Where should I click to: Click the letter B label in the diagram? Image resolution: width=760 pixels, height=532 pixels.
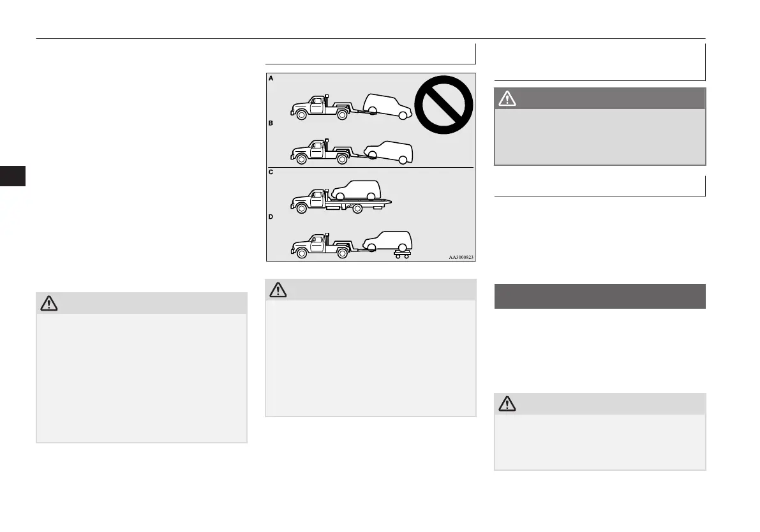(271, 123)
